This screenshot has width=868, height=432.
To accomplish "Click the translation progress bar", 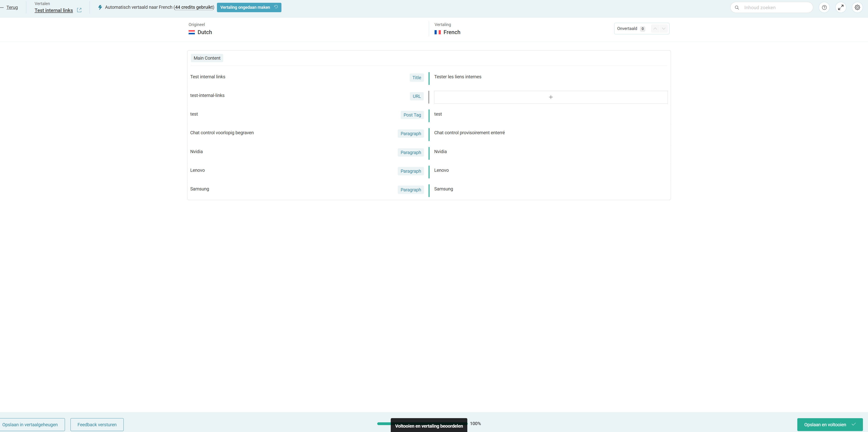I will (383, 423).
